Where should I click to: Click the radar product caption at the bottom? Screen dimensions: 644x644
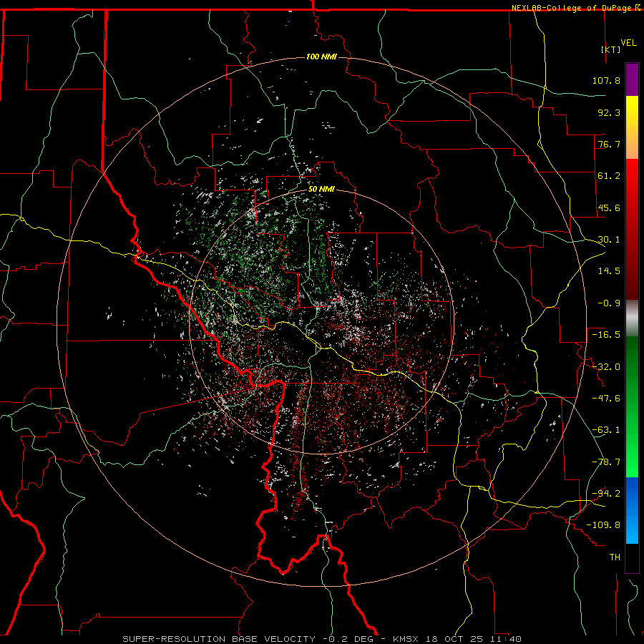point(322,639)
